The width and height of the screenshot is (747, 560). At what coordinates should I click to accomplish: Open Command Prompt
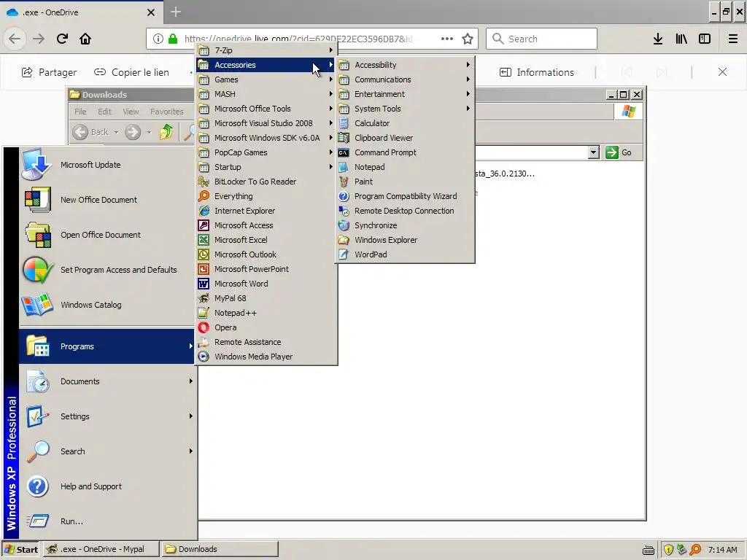click(x=405, y=152)
